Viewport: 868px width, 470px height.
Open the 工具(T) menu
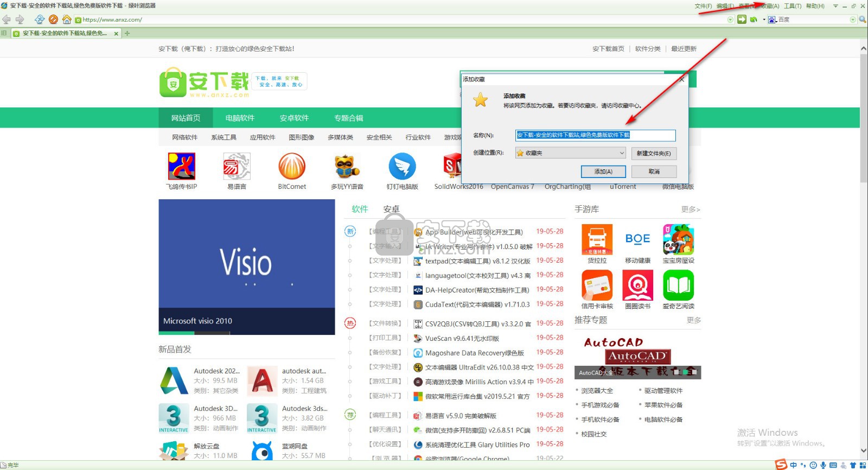[x=793, y=6]
